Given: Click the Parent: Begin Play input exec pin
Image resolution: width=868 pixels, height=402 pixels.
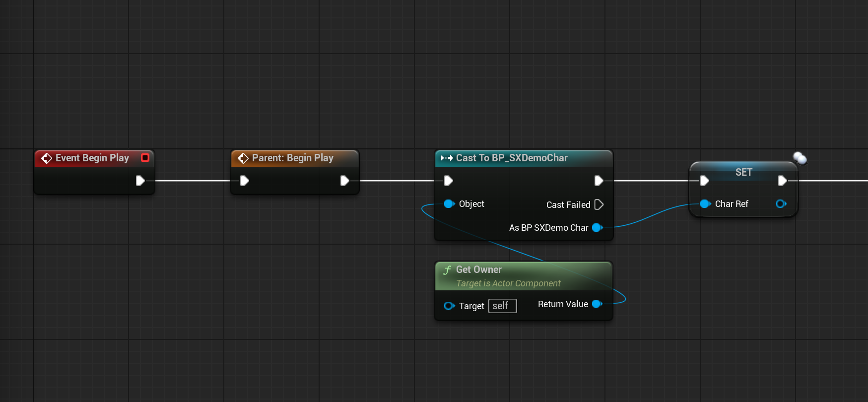Looking at the screenshot, I should click(244, 181).
